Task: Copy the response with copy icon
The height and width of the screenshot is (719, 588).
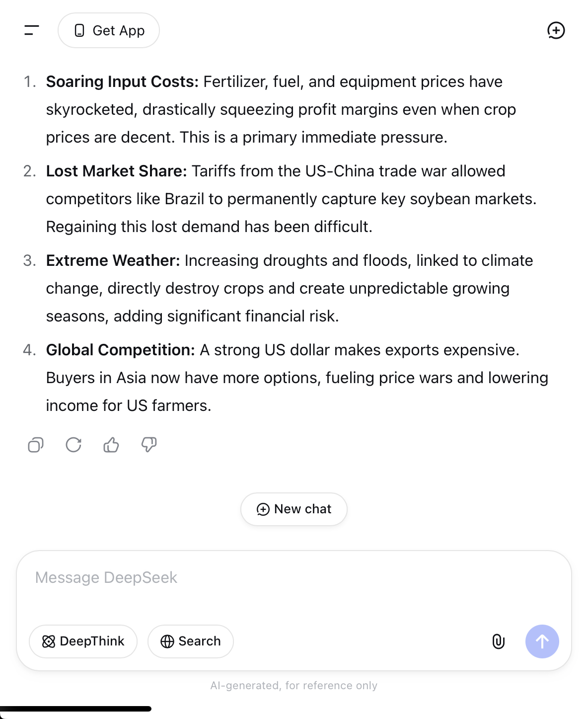Action: (x=36, y=445)
